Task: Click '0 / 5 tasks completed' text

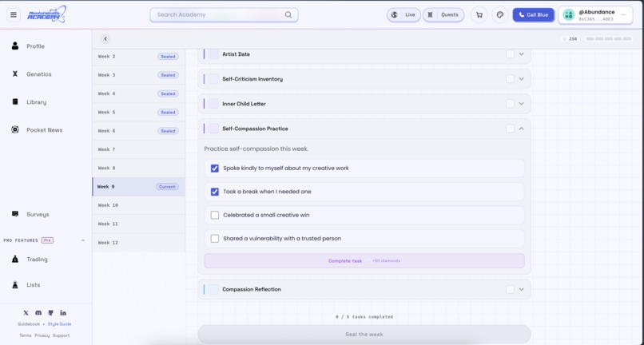Action: pos(364,317)
